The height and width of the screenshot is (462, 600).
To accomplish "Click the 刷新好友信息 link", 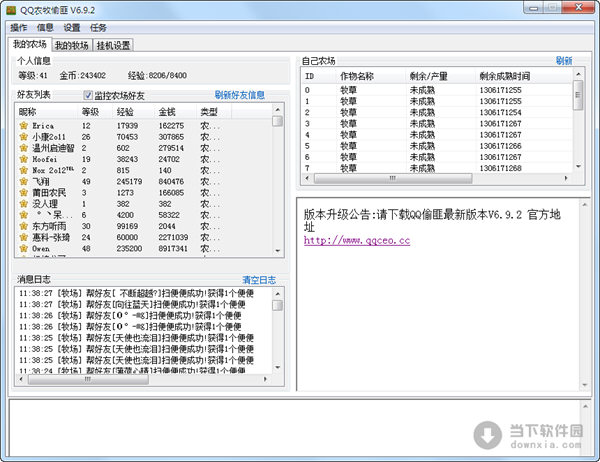I will coord(240,95).
